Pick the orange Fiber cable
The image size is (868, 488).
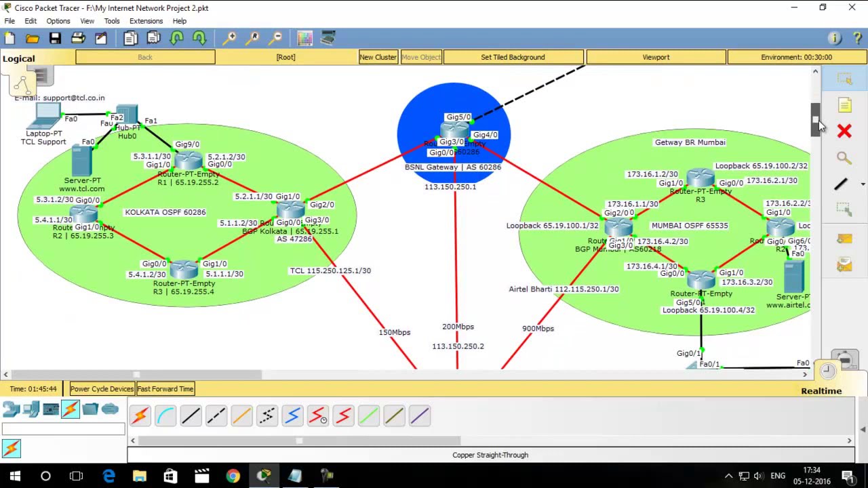(x=241, y=415)
